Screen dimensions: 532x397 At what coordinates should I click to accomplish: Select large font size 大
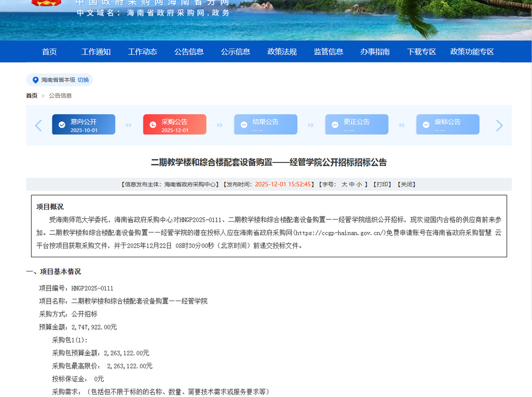point(344,185)
